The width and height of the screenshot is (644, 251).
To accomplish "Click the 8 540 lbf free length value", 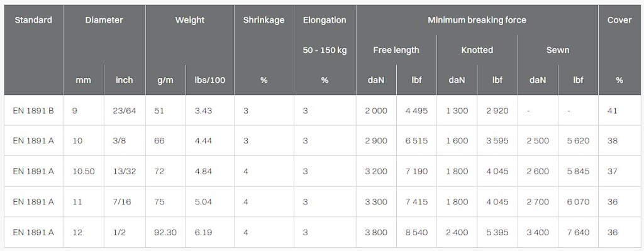I will 416,232.
